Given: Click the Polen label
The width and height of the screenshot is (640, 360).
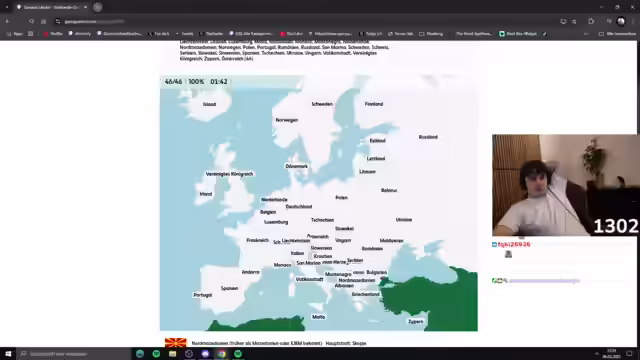Looking at the screenshot, I should point(341,198).
